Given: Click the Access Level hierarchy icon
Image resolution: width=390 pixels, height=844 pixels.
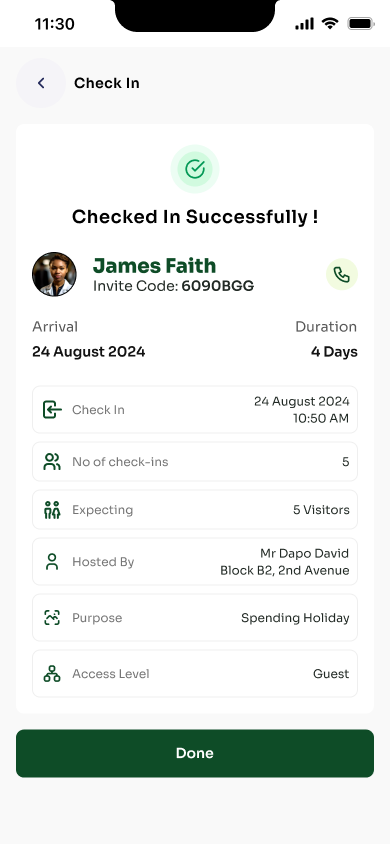Looking at the screenshot, I should 52,673.
